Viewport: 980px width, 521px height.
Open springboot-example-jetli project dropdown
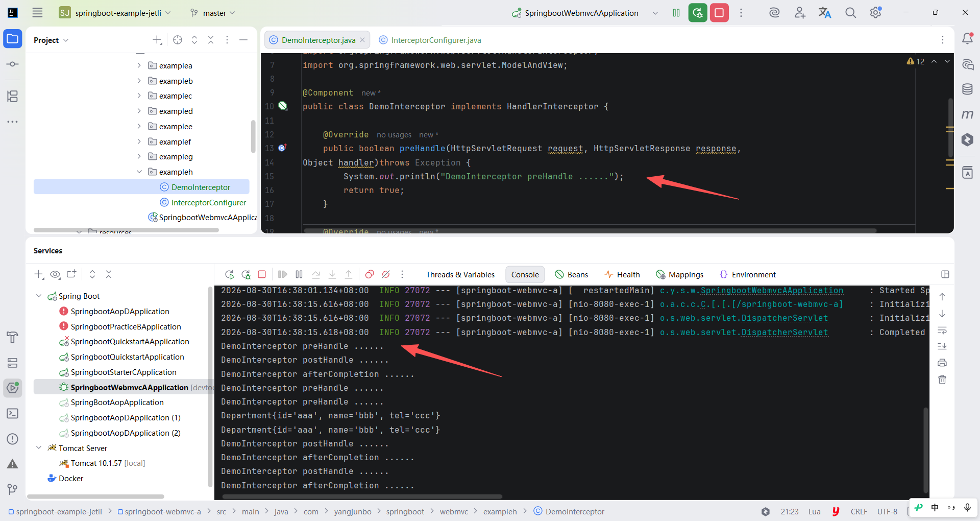coord(115,13)
